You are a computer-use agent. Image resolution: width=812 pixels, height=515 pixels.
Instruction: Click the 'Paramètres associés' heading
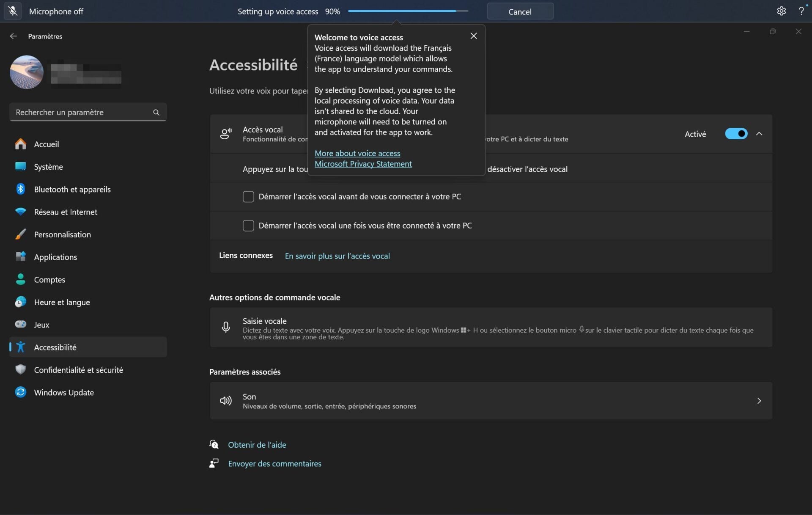click(245, 372)
